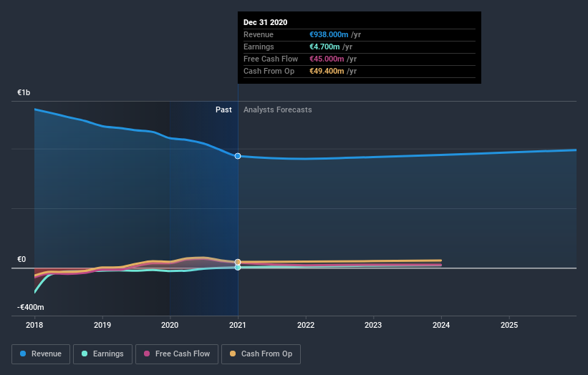Click the €49.400m cash from op value
588x375 pixels.
(327, 71)
